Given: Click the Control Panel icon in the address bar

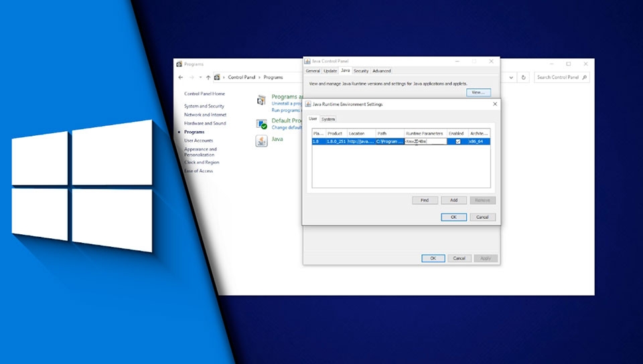Looking at the screenshot, I should [217, 77].
